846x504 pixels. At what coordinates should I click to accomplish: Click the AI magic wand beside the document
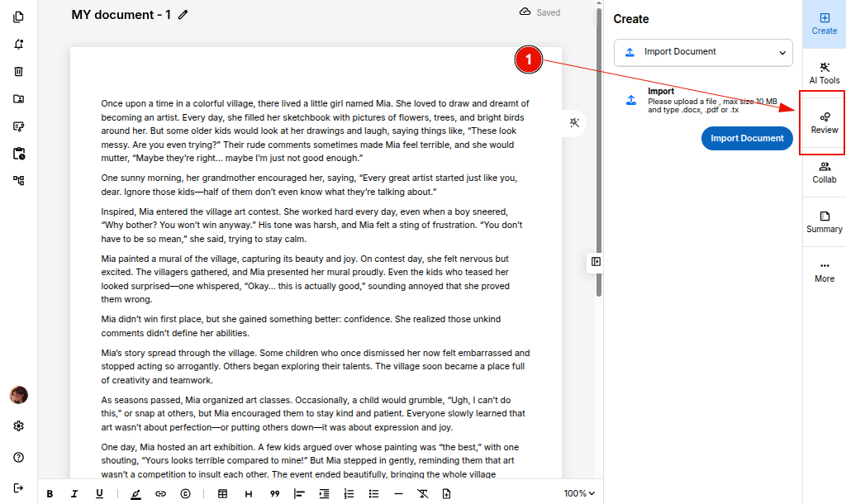575,122
